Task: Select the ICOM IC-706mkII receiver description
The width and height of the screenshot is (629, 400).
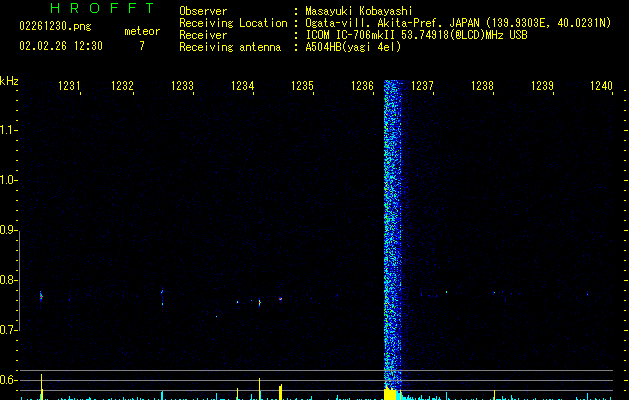Action: pos(416,35)
